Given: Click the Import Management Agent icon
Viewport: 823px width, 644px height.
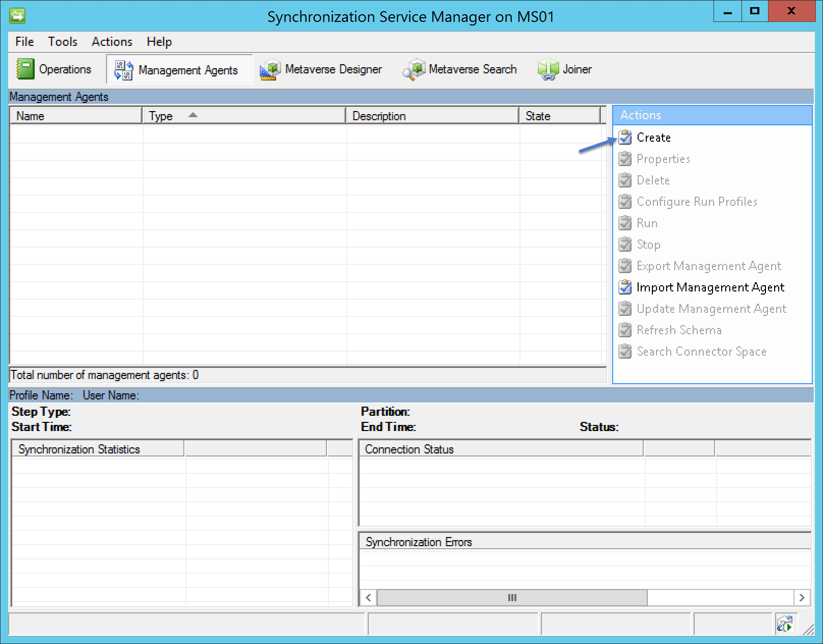Looking at the screenshot, I should (x=625, y=287).
